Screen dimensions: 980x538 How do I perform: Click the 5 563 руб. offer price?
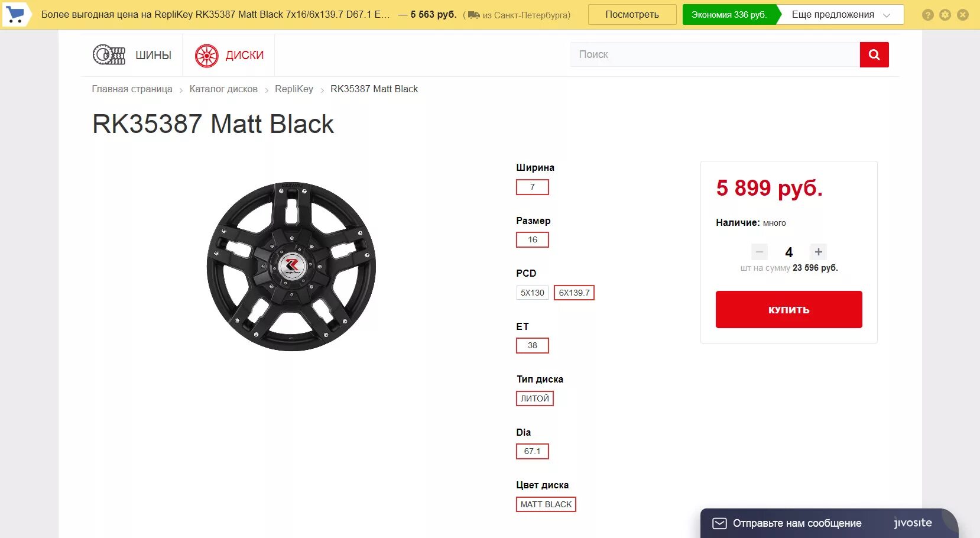tap(433, 15)
